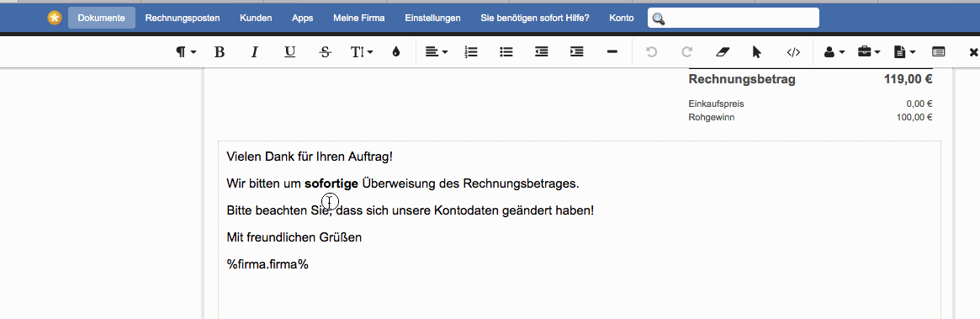Click the Einkaufspreis label
This screenshot has height=319, width=980.
pos(716,104)
